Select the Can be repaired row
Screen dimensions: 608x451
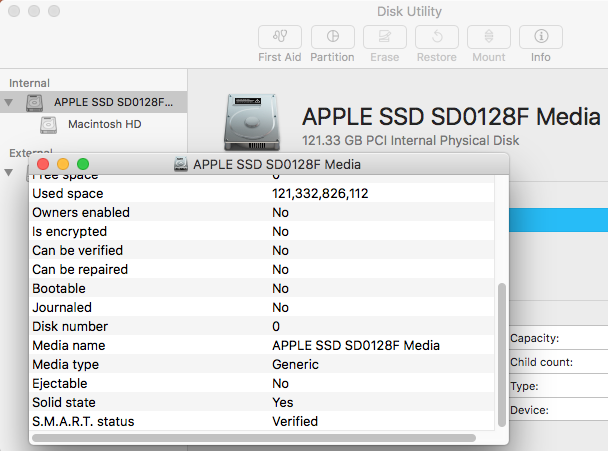262,269
